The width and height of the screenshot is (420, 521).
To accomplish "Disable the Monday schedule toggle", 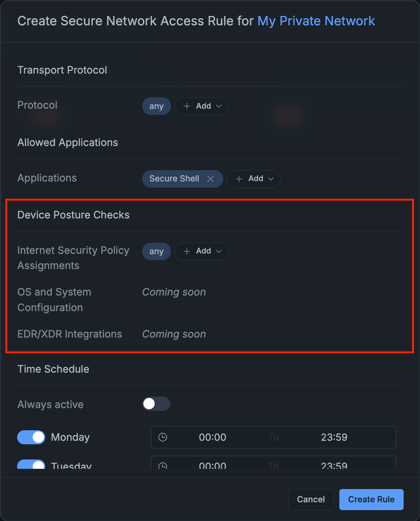I will tap(31, 437).
